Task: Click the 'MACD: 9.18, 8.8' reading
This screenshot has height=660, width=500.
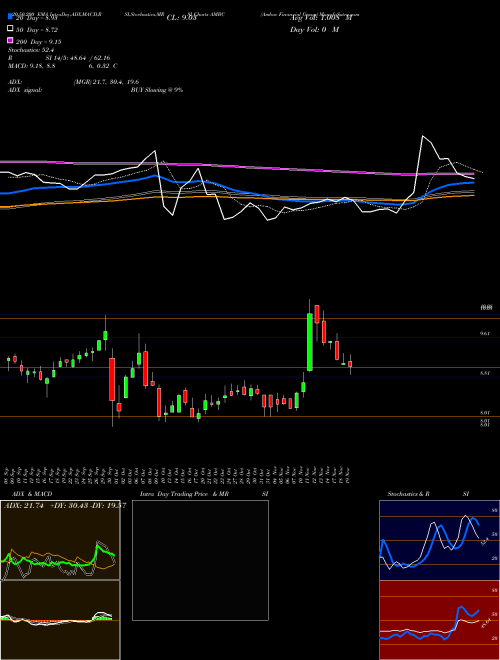Action: [x=32, y=66]
